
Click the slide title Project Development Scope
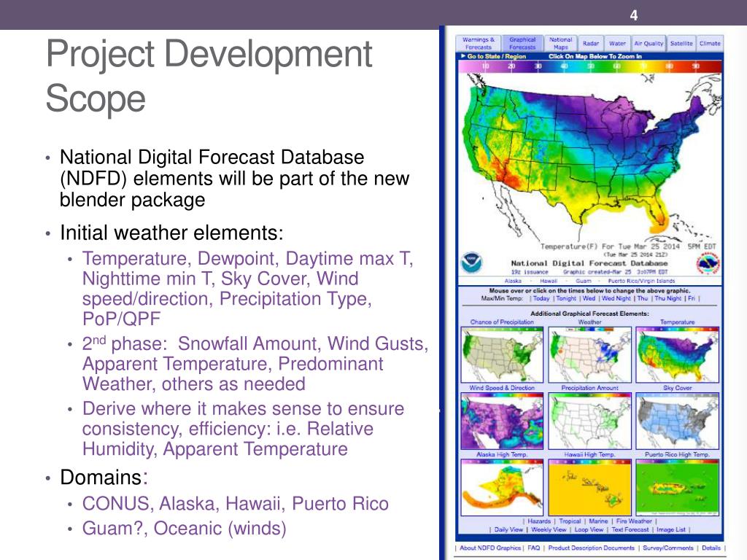coord(209,75)
